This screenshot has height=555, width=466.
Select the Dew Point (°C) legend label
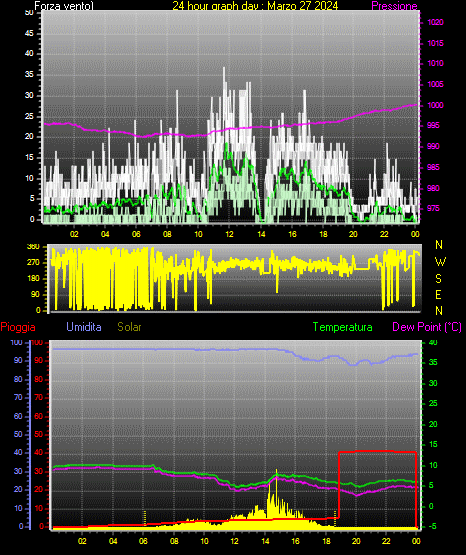(427, 327)
